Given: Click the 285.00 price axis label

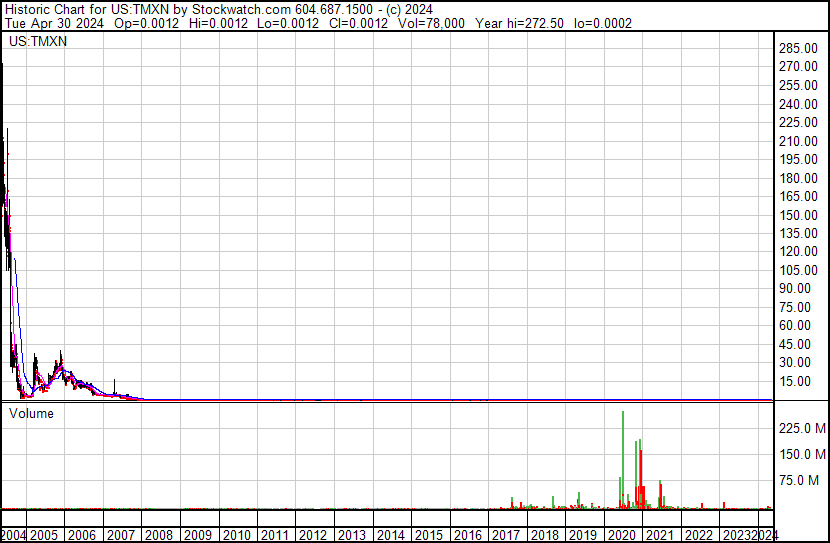Looking at the screenshot, I should coord(800,48).
